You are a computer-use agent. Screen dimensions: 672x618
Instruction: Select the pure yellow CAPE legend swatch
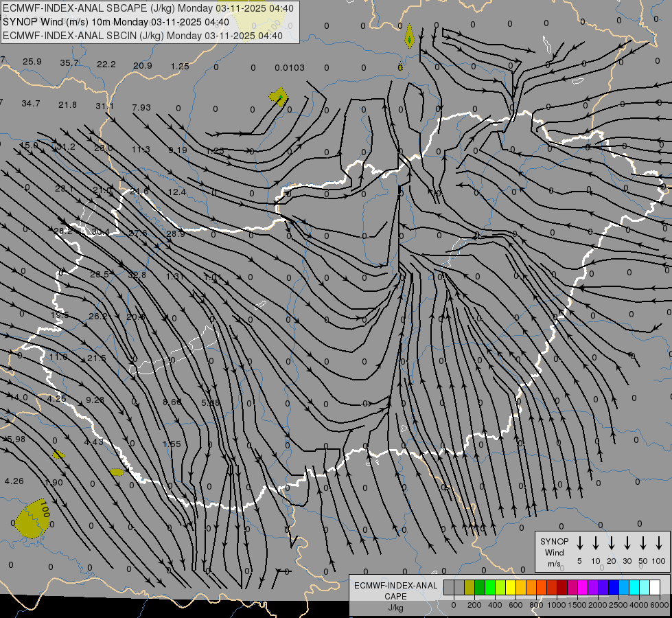coord(511,587)
